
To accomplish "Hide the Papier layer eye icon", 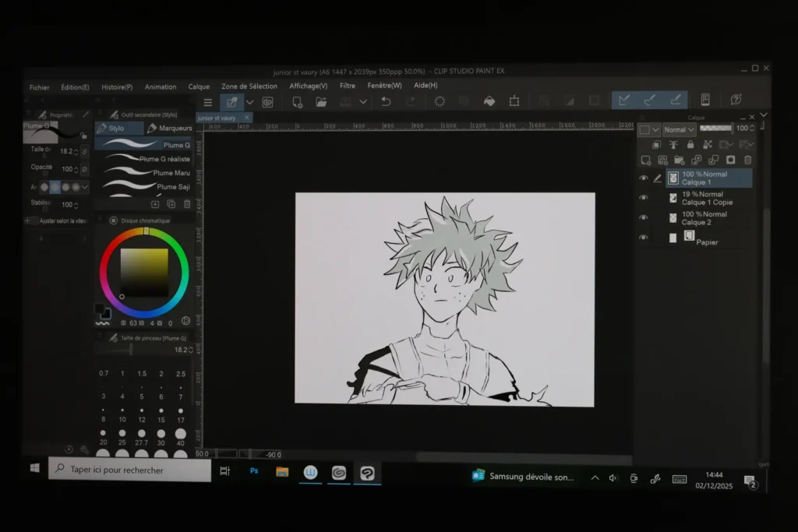I will tap(644, 238).
